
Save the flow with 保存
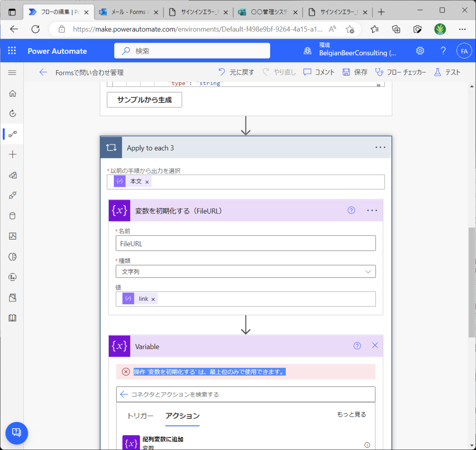[355, 72]
